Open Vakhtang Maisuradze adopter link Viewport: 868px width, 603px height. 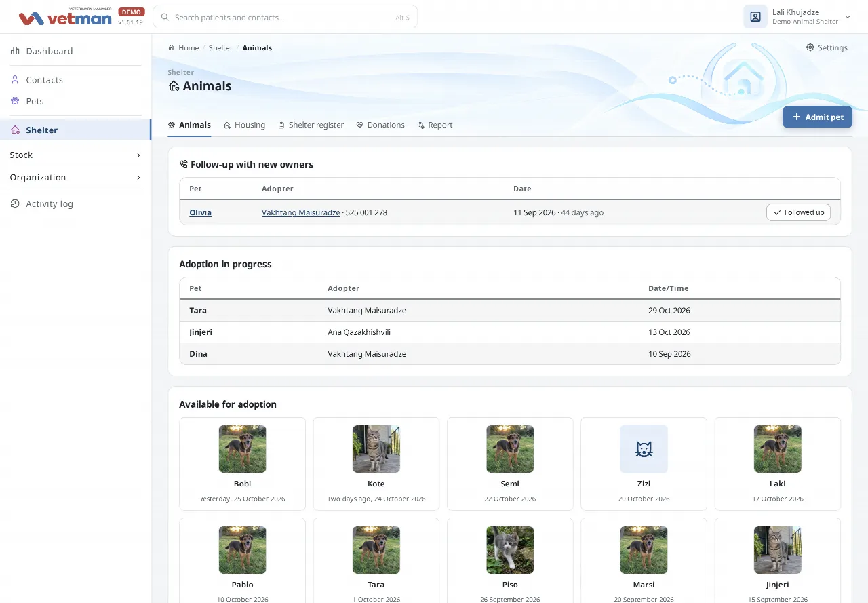click(x=301, y=212)
